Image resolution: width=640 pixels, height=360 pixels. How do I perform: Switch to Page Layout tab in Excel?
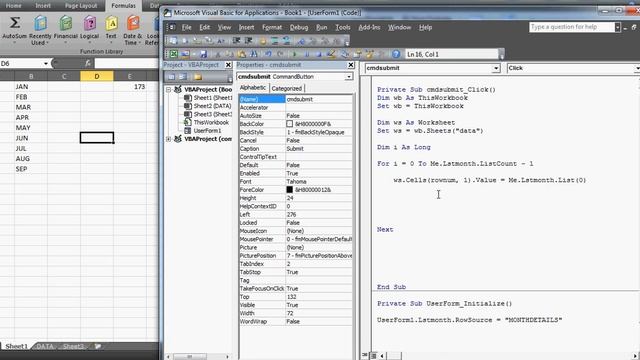coord(81,6)
